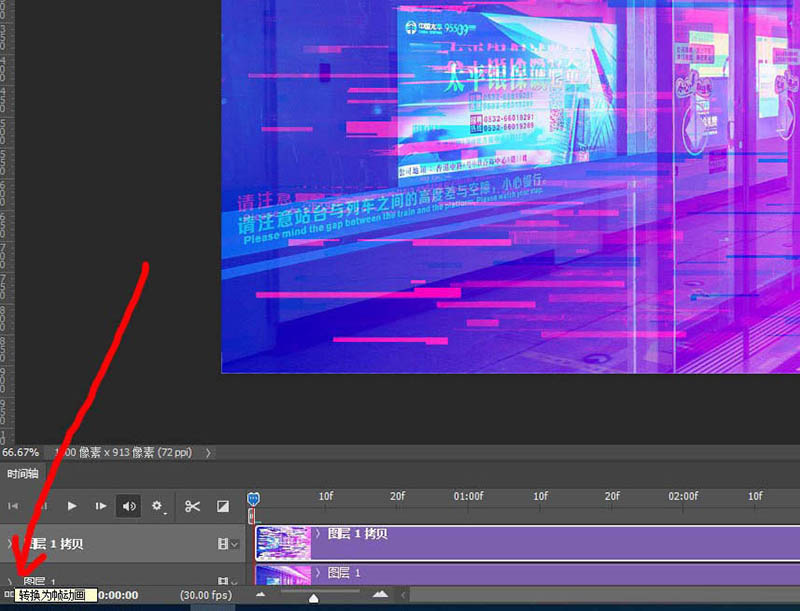Open the 图层 1 track filmstrip menu
The width and height of the screenshot is (800, 611).
pos(228,581)
